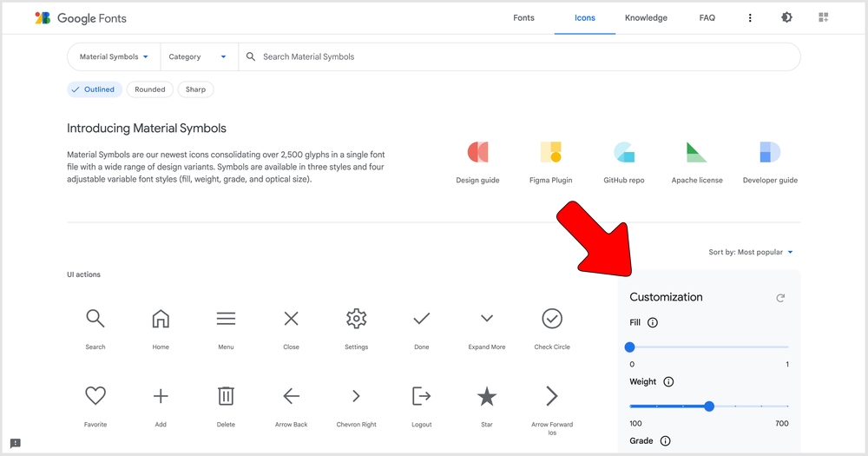The image size is (868, 456).
Task: Click the Fill slider handle
Action: coord(629,347)
